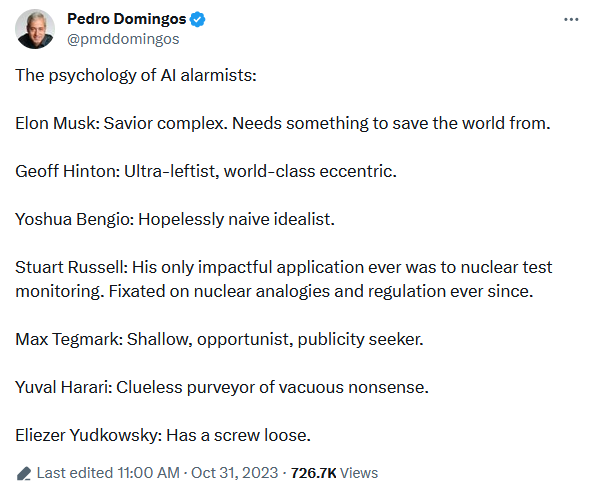Image resolution: width=595 pixels, height=494 pixels.
Task: Click the Pedro Domingos display name
Action: (126, 19)
